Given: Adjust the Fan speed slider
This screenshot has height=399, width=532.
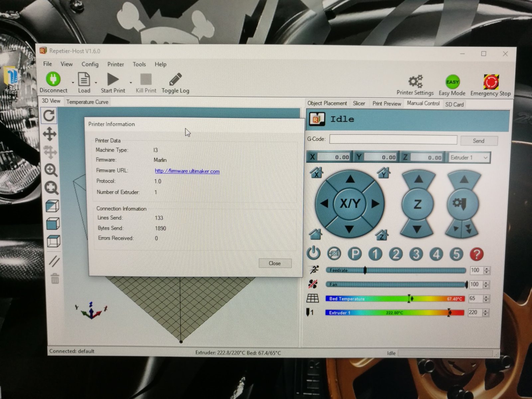Looking at the screenshot, I should [397, 284].
